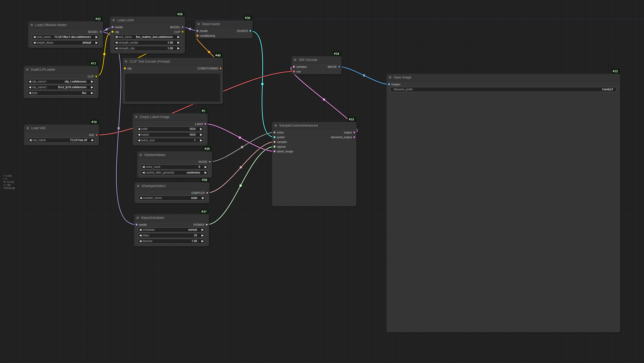
Task: Click the CONDITIONING output port on CLIP Text Encode
Action: coord(220,69)
